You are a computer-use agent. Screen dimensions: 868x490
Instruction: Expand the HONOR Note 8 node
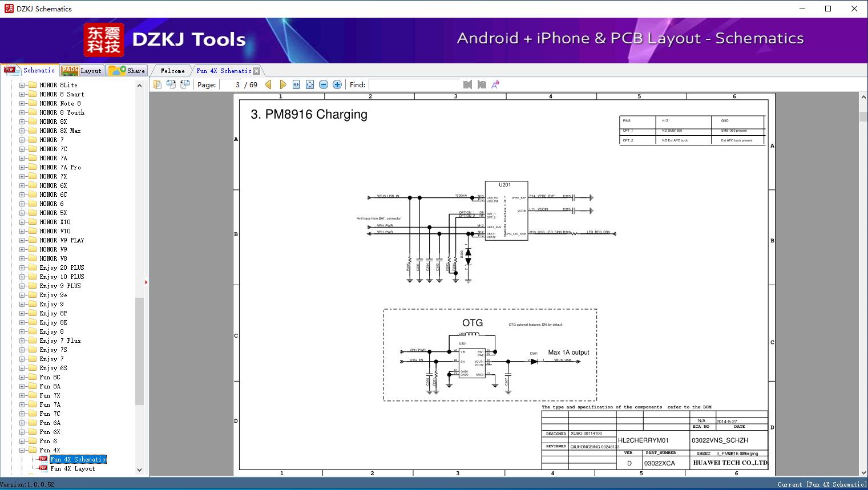(x=22, y=103)
